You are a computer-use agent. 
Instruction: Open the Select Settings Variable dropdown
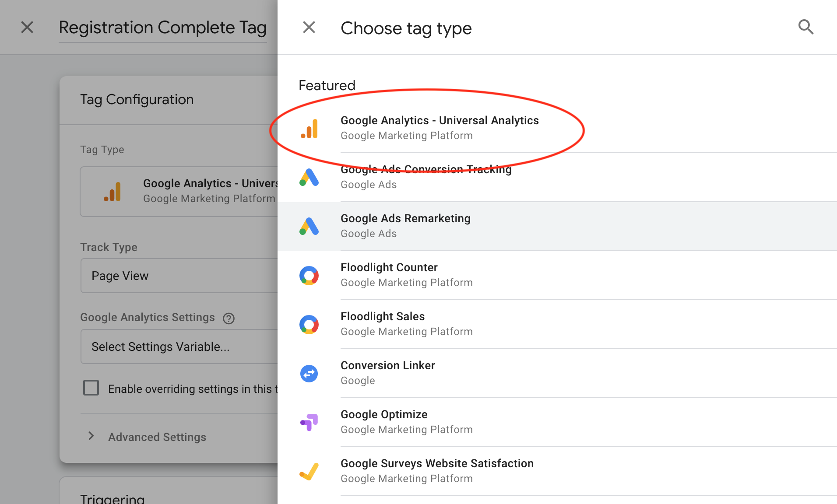179,346
